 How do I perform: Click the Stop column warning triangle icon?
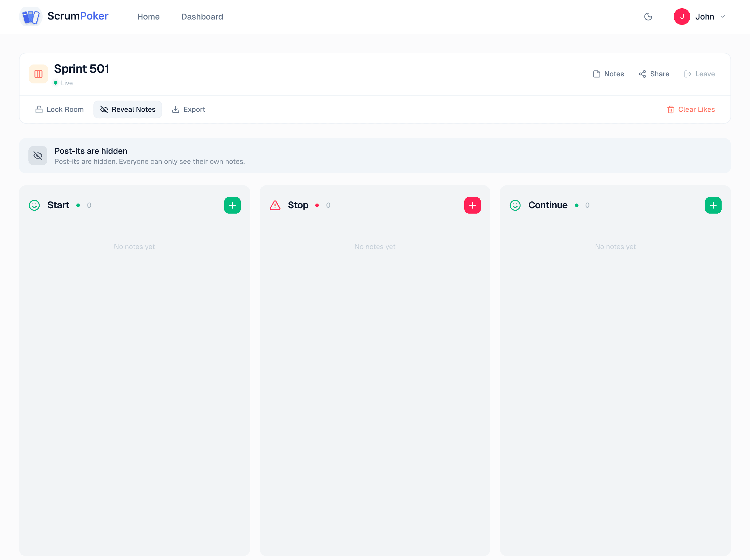tap(275, 205)
